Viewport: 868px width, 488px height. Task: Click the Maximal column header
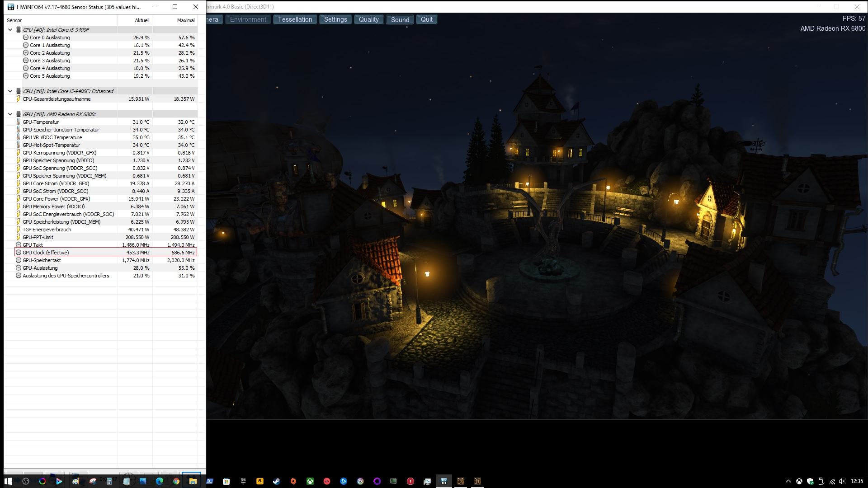pos(175,20)
